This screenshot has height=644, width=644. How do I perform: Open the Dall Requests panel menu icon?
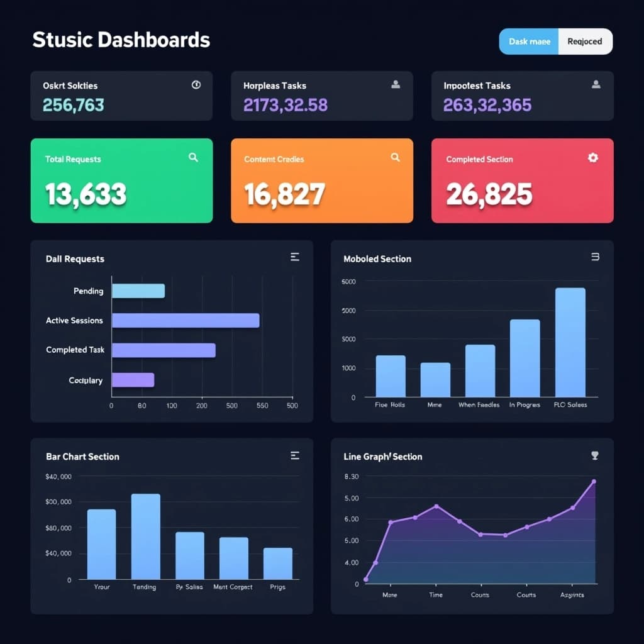pyautogui.click(x=295, y=257)
